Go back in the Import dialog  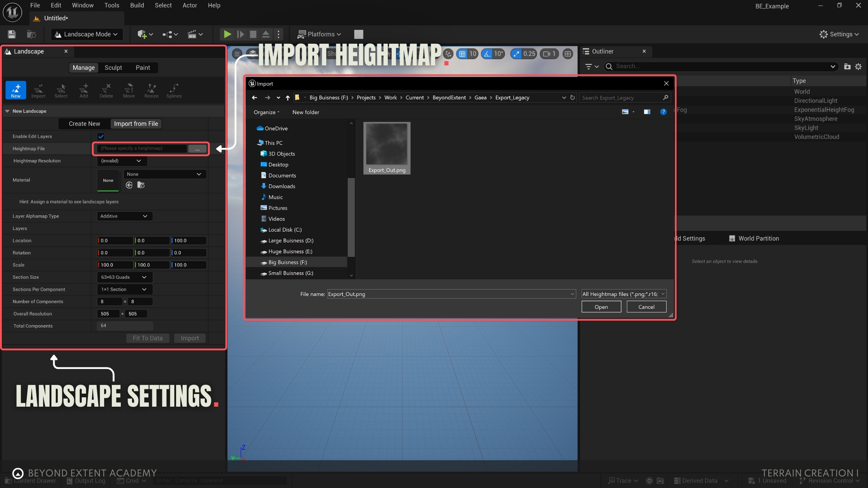(x=254, y=98)
